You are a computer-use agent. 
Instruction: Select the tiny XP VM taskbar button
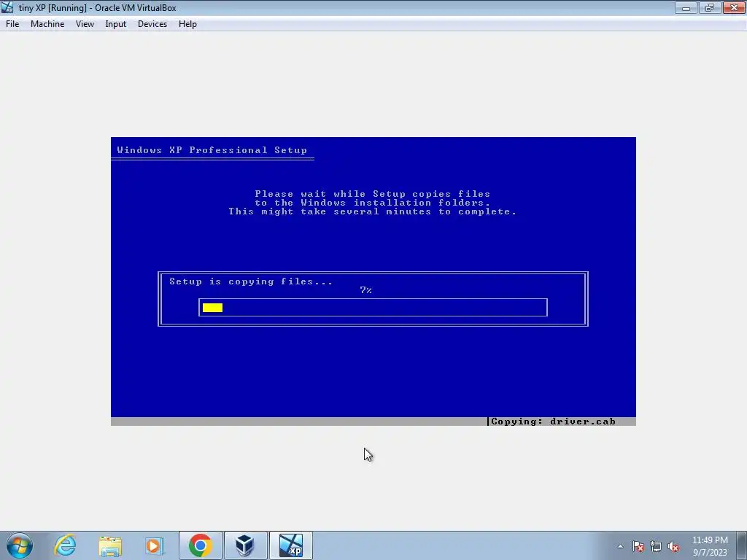(x=291, y=545)
